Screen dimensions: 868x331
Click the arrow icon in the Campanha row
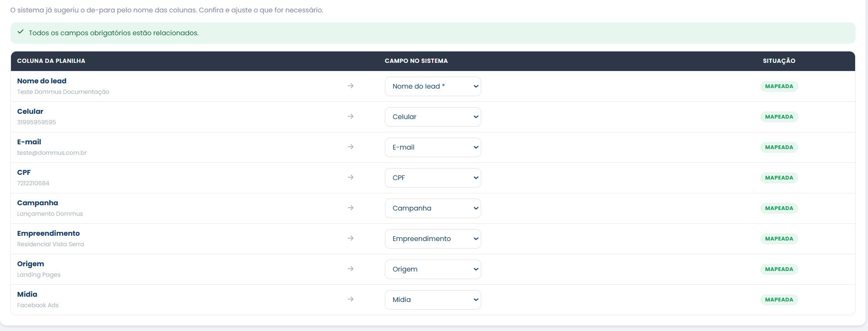click(351, 208)
